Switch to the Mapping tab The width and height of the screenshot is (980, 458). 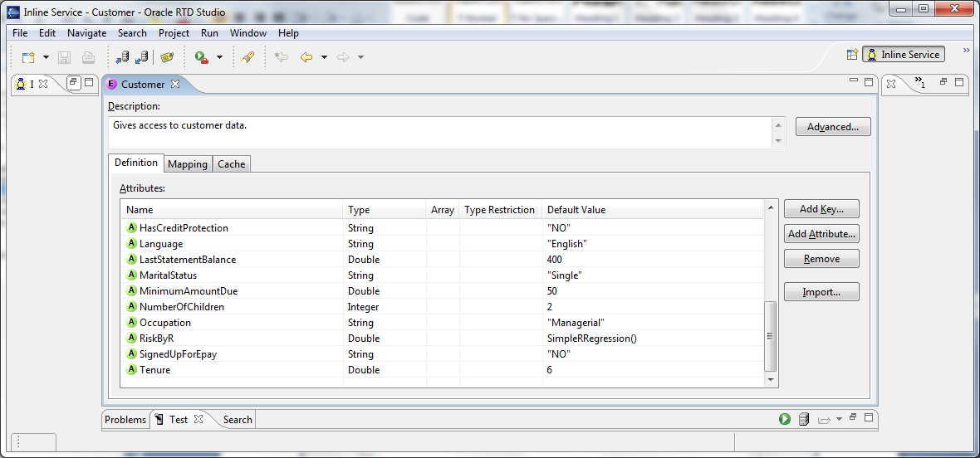[188, 164]
